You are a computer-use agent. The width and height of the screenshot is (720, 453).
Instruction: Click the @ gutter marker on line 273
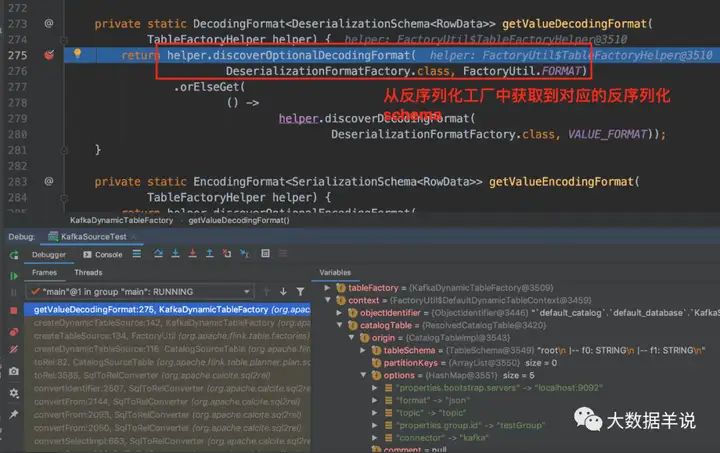(x=49, y=23)
